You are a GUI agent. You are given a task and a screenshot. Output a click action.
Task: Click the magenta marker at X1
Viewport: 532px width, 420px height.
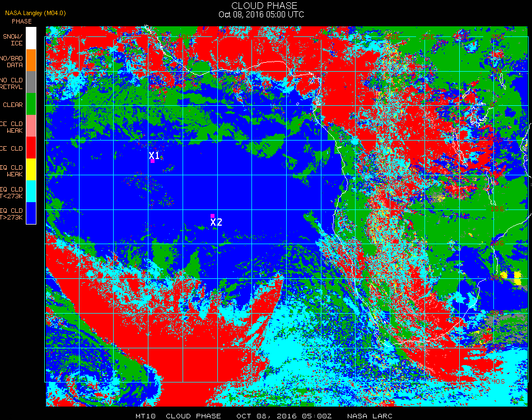(153, 161)
